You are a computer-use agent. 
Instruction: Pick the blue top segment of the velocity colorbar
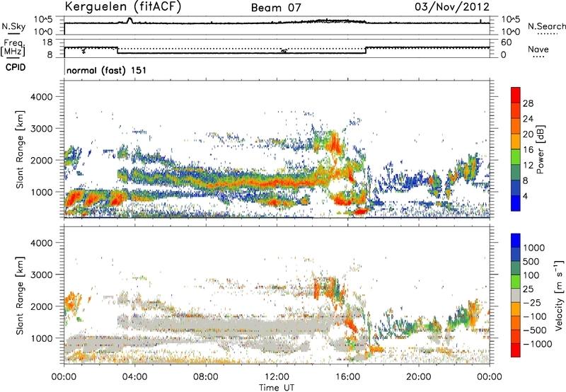[516, 241]
